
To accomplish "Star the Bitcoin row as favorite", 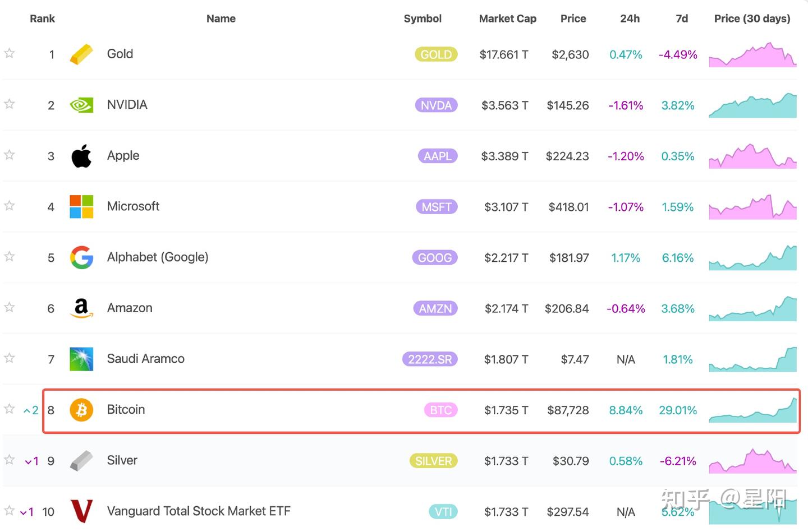I will tap(10, 409).
